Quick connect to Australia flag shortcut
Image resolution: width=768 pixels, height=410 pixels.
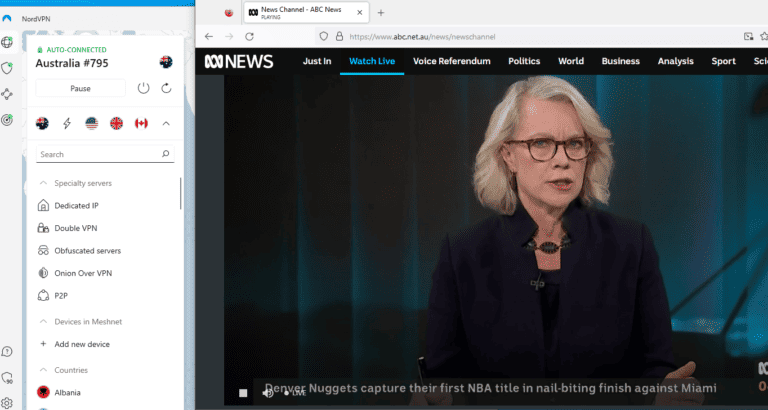(42, 123)
